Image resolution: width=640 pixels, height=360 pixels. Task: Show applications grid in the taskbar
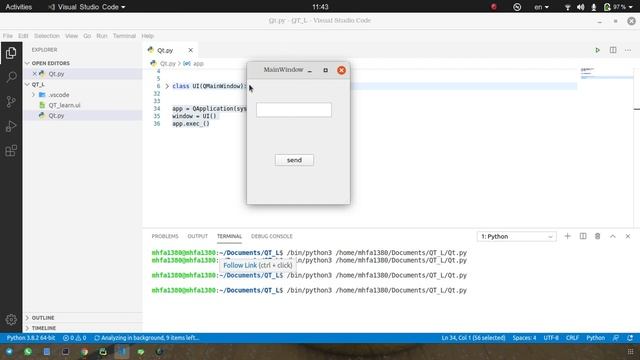point(630,351)
